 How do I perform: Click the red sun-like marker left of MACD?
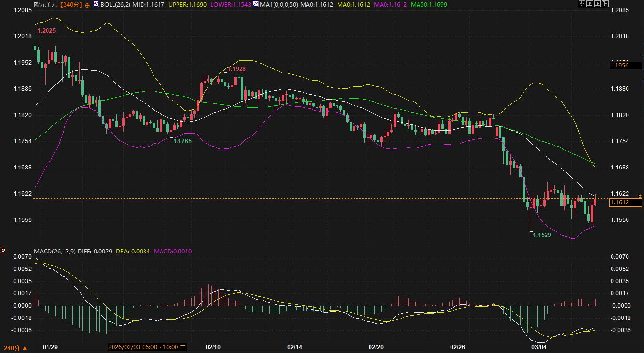coord(3,251)
